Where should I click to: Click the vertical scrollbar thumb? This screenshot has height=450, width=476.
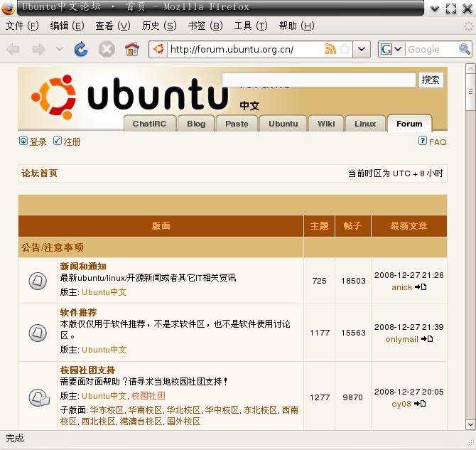click(x=470, y=92)
